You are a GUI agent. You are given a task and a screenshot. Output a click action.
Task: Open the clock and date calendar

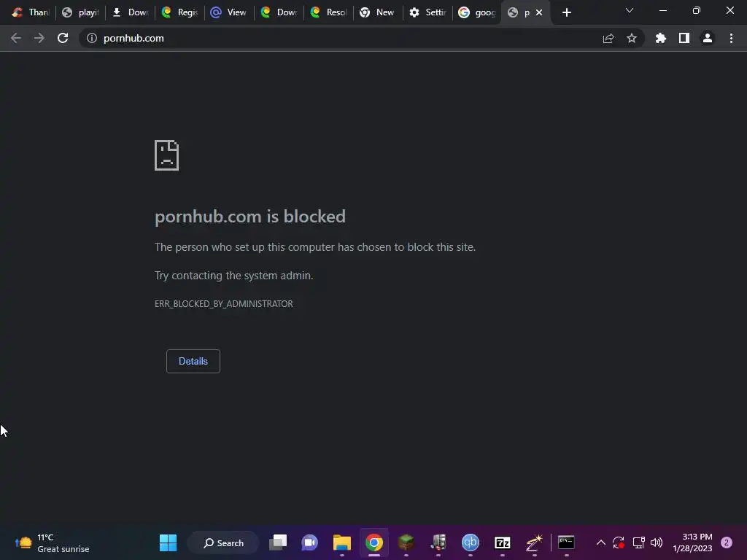click(693, 542)
